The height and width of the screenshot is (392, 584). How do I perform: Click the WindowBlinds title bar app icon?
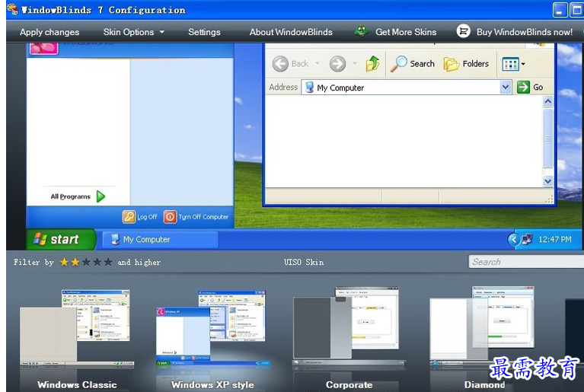coord(12,9)
